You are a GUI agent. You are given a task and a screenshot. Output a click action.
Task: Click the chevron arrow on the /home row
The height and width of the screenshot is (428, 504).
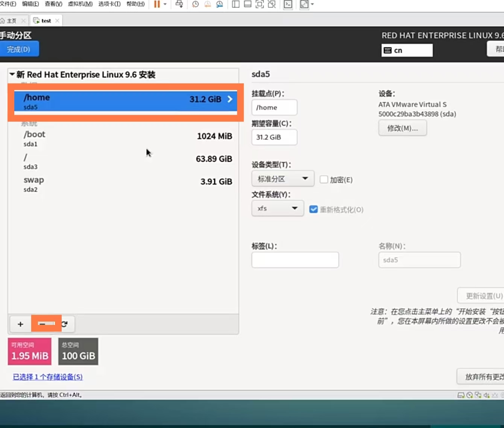pyautogui.click(x=230, y=99)
